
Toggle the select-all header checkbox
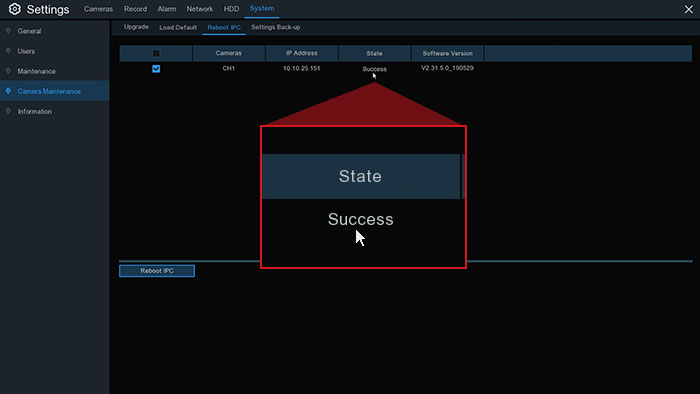tap(156, 54)
